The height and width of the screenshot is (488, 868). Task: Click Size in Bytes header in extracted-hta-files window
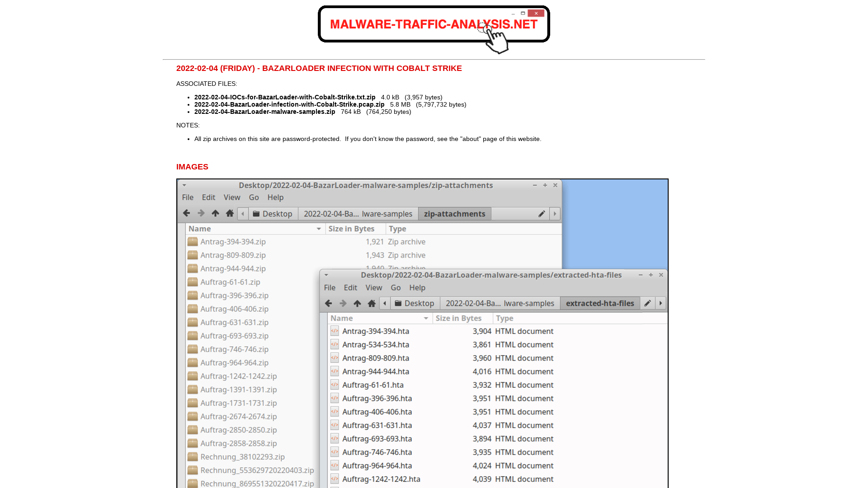point(462,319)
